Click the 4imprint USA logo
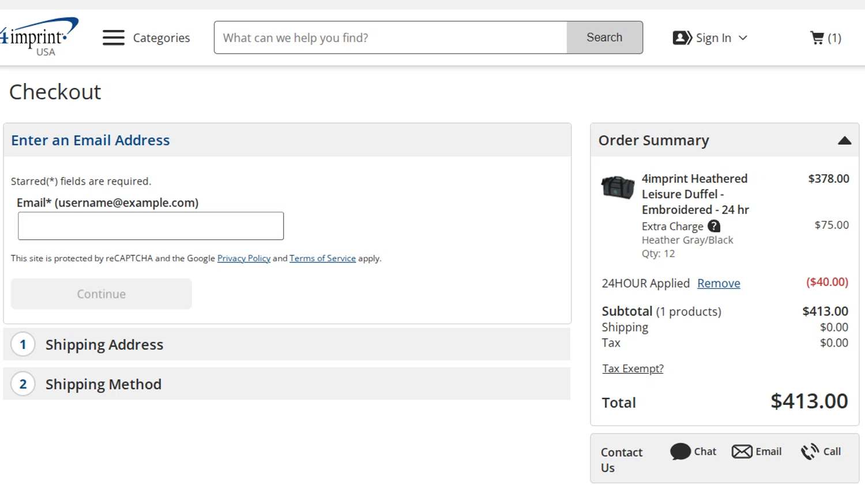The height and width of the screenshot is (504, 865). coord(39,36)
